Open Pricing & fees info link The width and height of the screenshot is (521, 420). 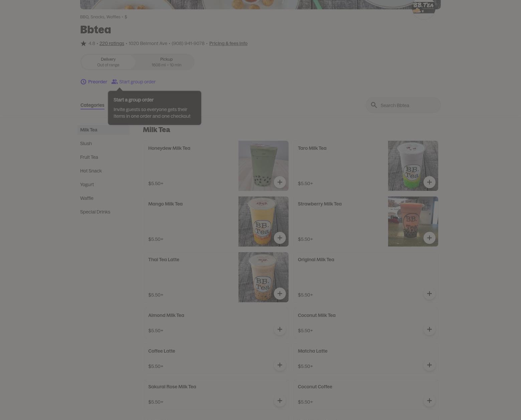(228, 43)
